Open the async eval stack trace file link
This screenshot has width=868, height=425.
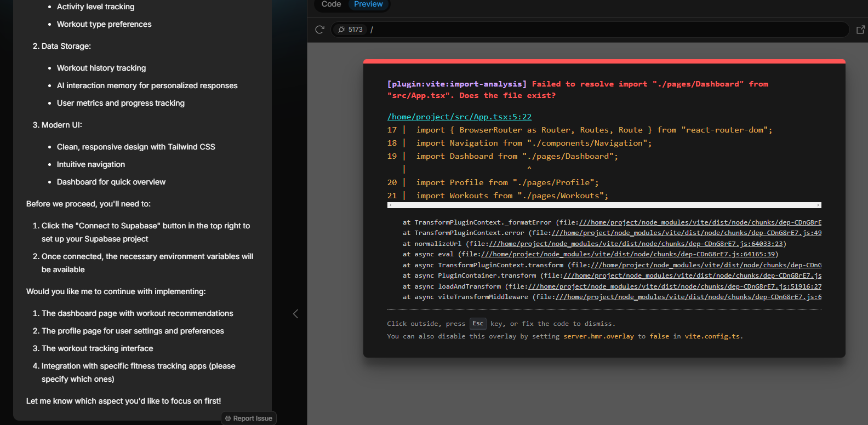(629, 254)
